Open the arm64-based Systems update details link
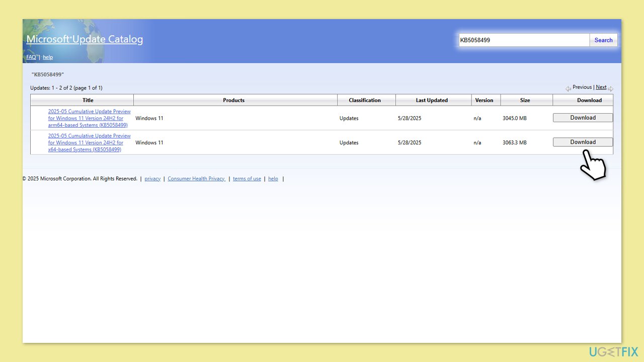 coord(89,118)
